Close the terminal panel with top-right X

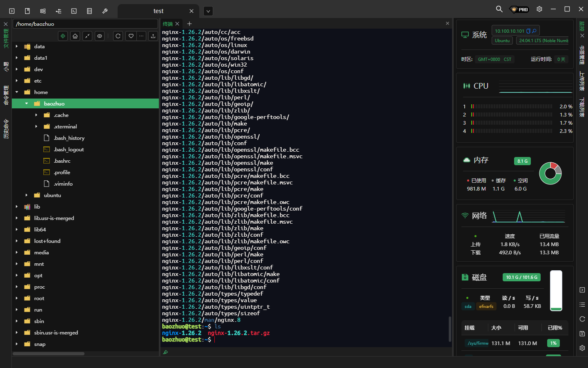(448, 23)
